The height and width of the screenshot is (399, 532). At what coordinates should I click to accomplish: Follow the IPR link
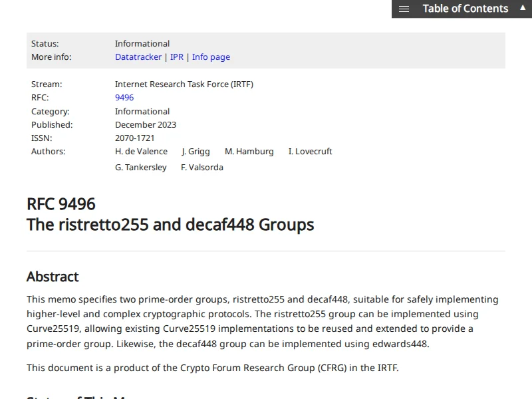pyautogui.click(x=177, y=57)
